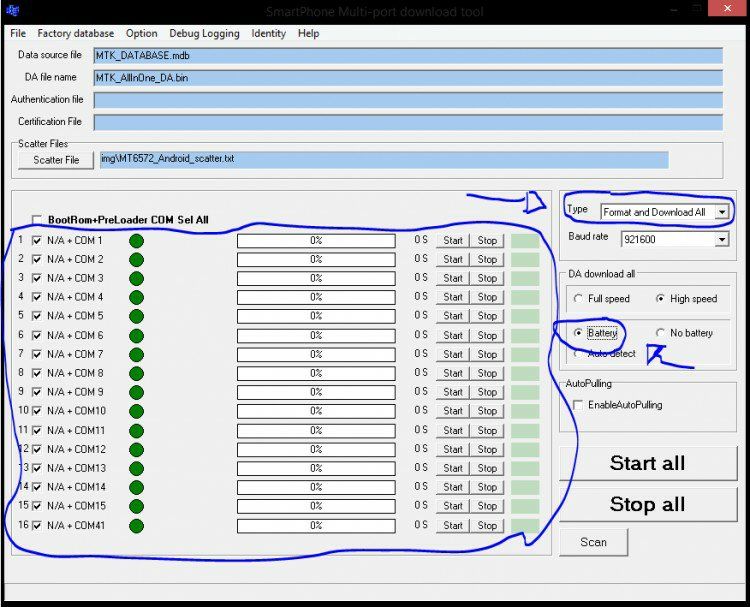Click the DA file name field
This screenshot has height=607, width=750.
point(408,77)
